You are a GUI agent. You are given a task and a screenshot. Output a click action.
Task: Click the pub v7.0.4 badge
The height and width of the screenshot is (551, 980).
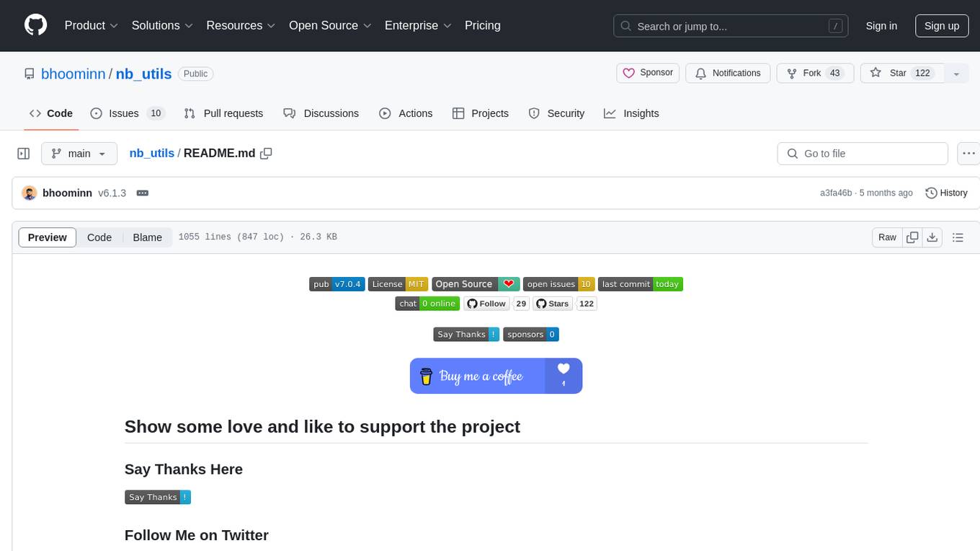337,284
